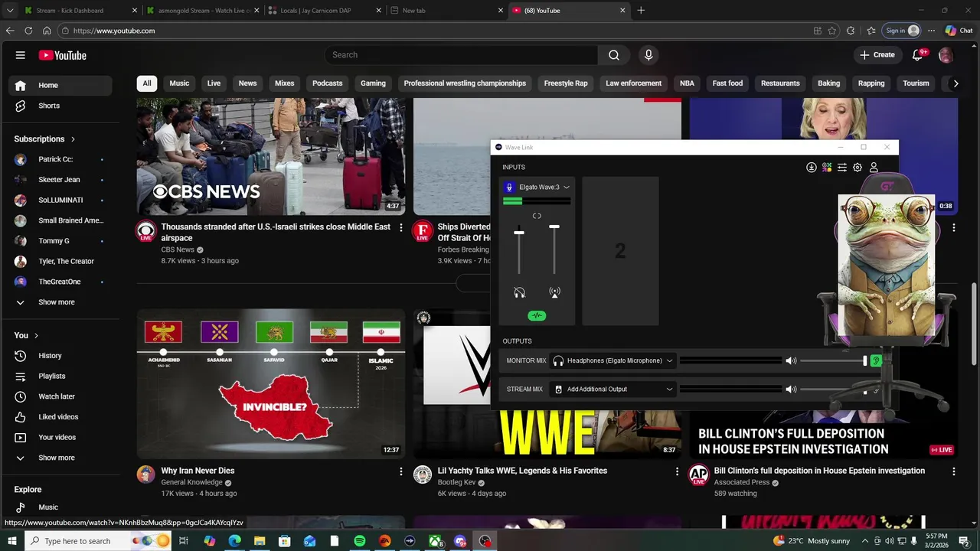
Task: Toggle green effects waveform button
Action: pyautogui.click(x=537, y=315)
